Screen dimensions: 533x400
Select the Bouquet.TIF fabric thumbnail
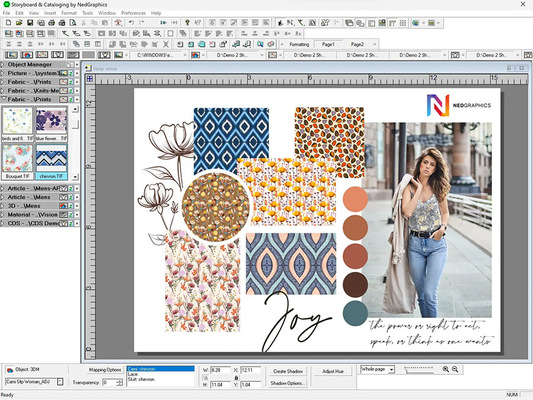17,162
